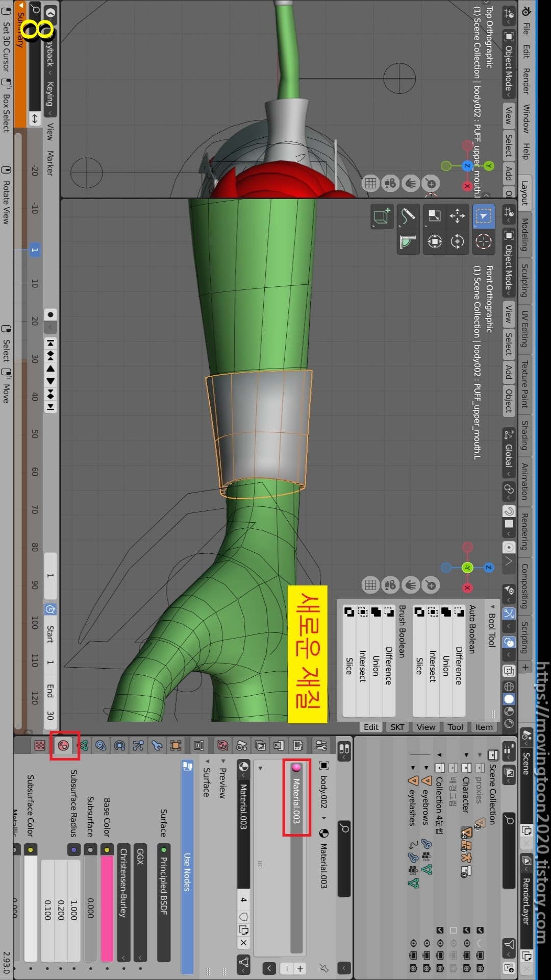Open the Particles properties tab

coord(138,746)
